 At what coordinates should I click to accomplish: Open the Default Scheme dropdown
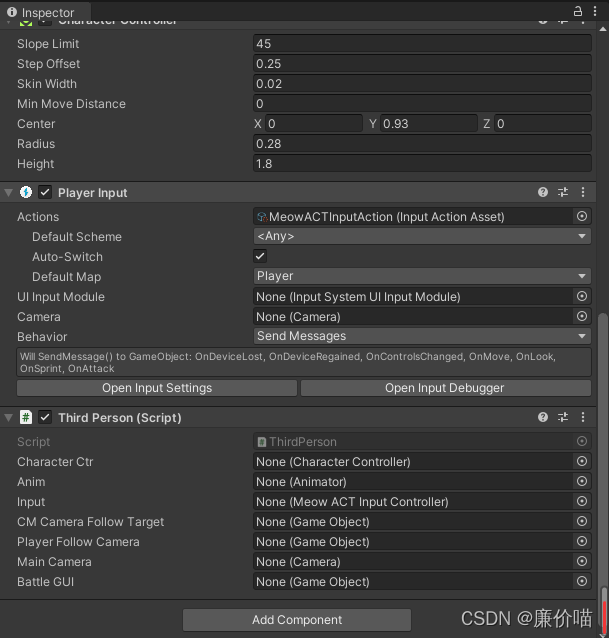422,236
